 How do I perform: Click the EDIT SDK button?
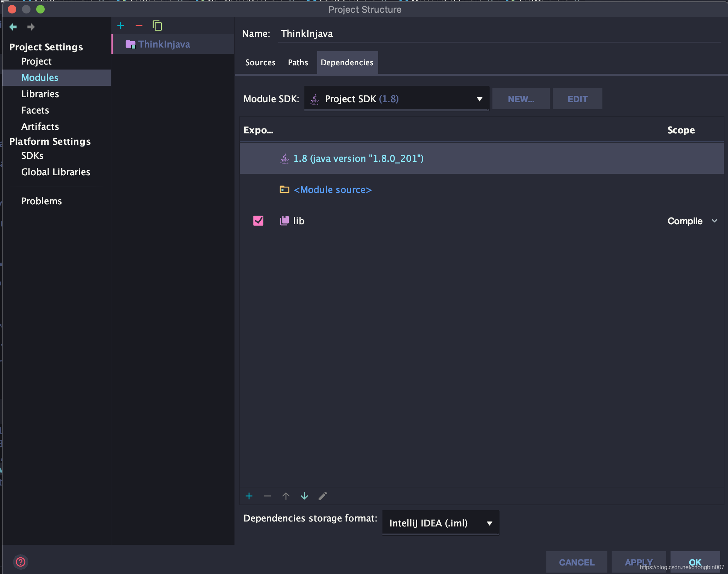coord(577,99)
